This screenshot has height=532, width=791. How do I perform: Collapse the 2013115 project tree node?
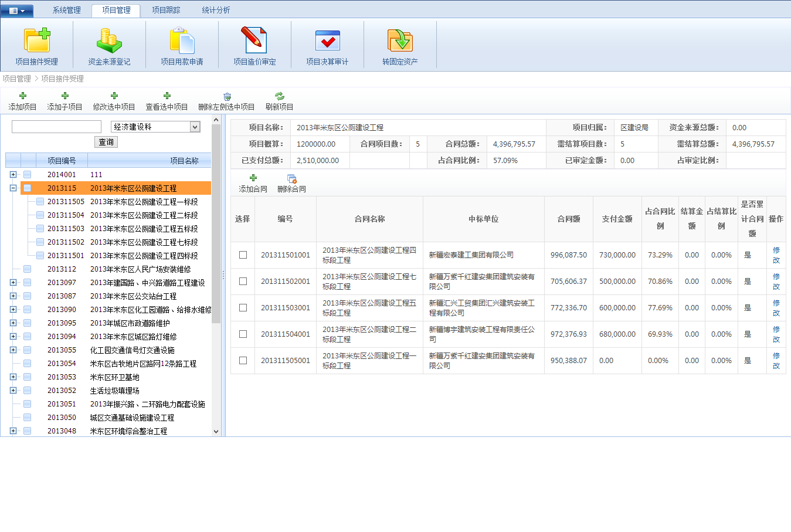(13, 188)
